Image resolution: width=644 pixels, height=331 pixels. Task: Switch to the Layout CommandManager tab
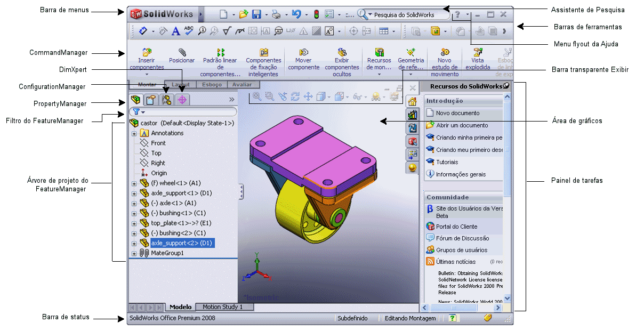point(180,85)
